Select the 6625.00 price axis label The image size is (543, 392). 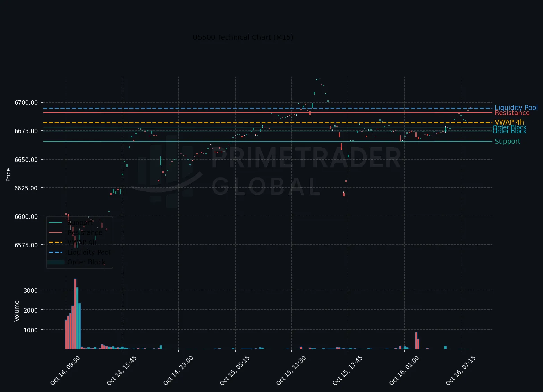(x=26, y=188)
